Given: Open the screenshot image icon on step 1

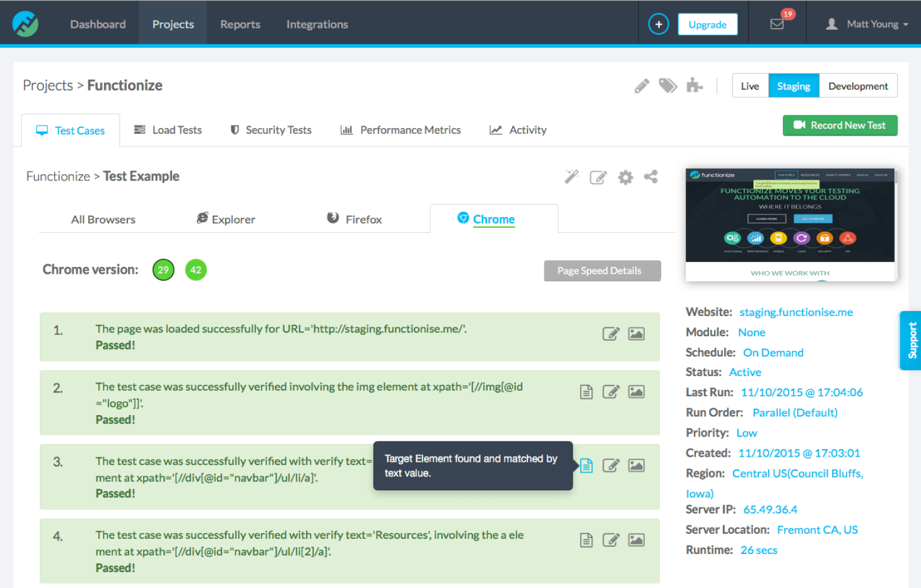Looking at the screenshot, I should pos(636,334).
